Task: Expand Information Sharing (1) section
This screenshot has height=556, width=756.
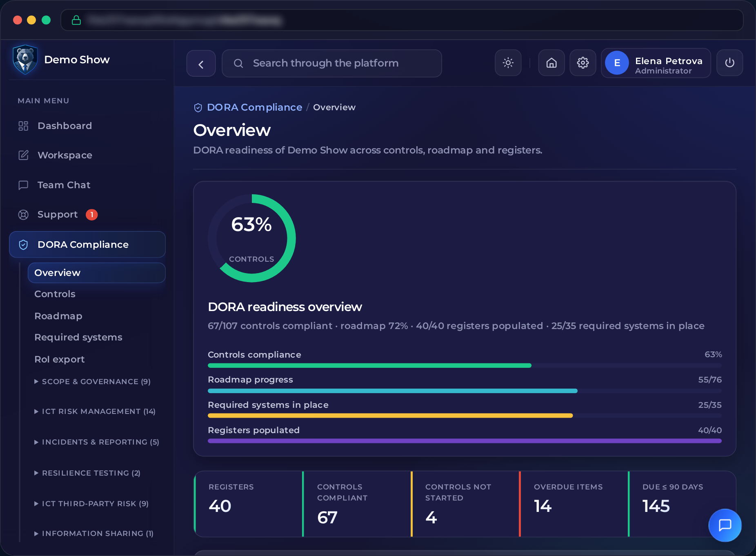Action: coord(94,534)
